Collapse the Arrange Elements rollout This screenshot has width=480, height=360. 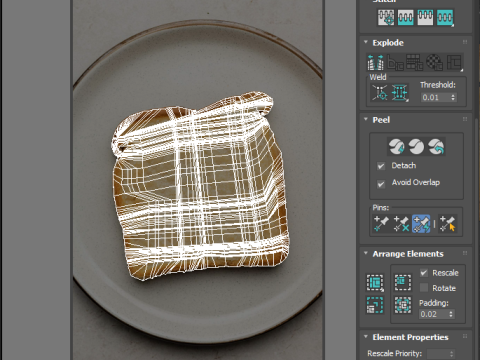coord(366,253)
